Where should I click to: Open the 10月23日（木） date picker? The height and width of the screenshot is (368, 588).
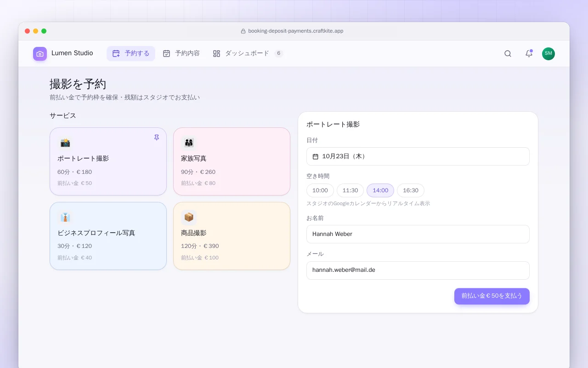click(418, 156)
